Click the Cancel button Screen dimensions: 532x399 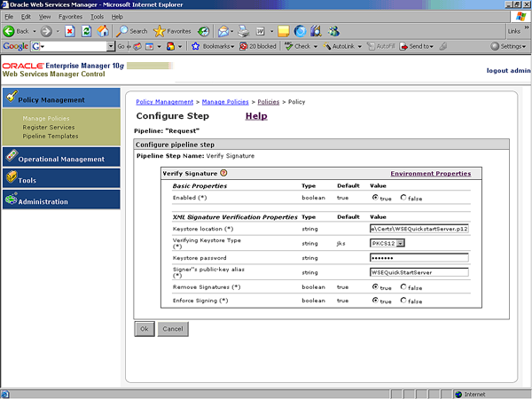pyautogui.click(x=173, y=329)
